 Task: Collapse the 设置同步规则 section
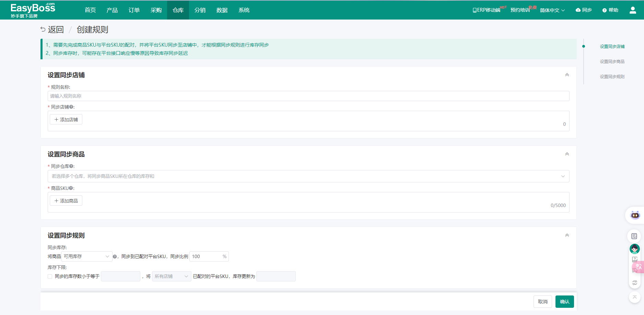click(x=567, y=235)
